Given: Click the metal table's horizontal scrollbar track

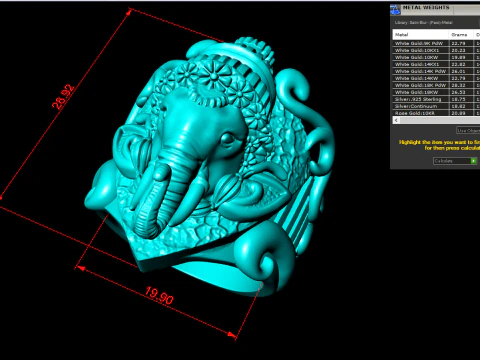Looking at the screenshot, I should pyautogui.click(x=440, y=120).
